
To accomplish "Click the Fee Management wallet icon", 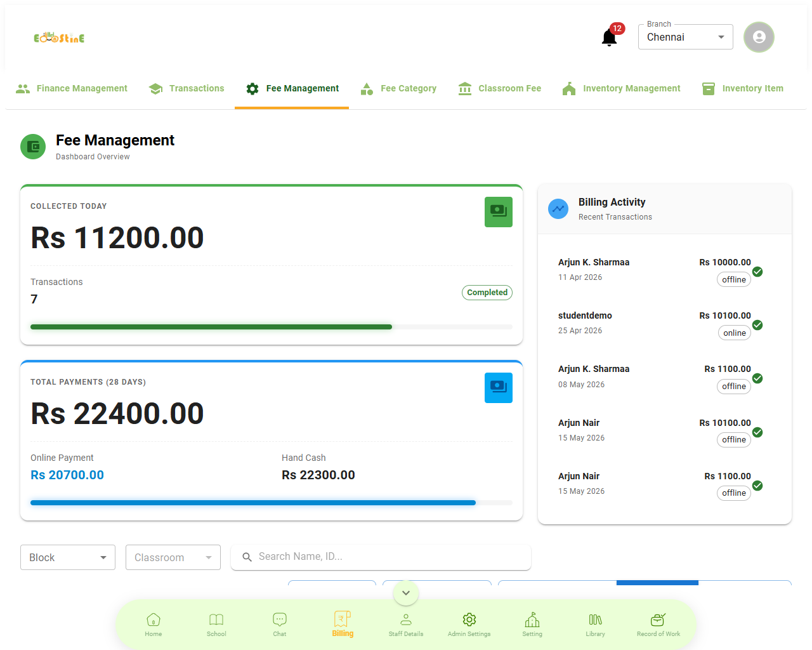I will click(33, 147).
